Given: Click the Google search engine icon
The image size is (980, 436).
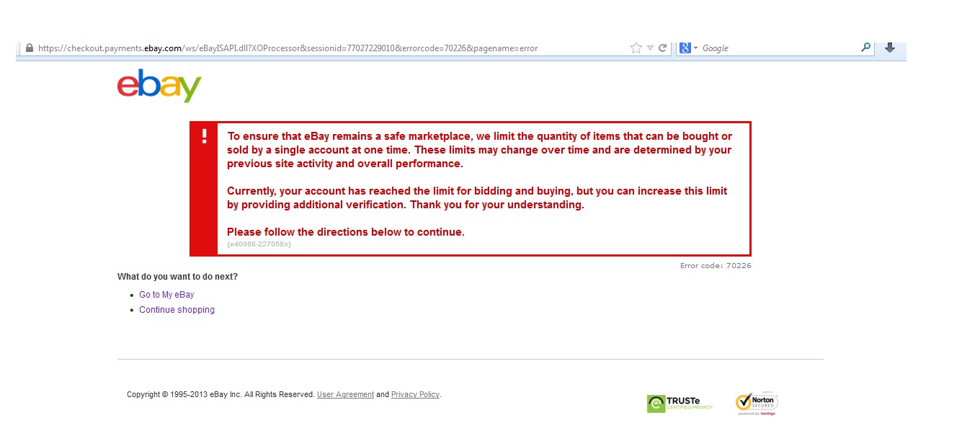Looking at the screenshot, I should 685,48.
